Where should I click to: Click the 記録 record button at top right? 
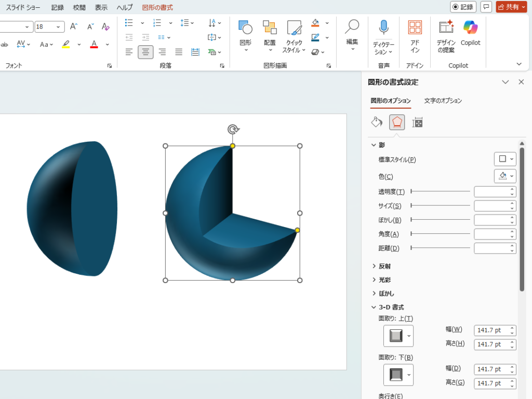coord(463,7)
